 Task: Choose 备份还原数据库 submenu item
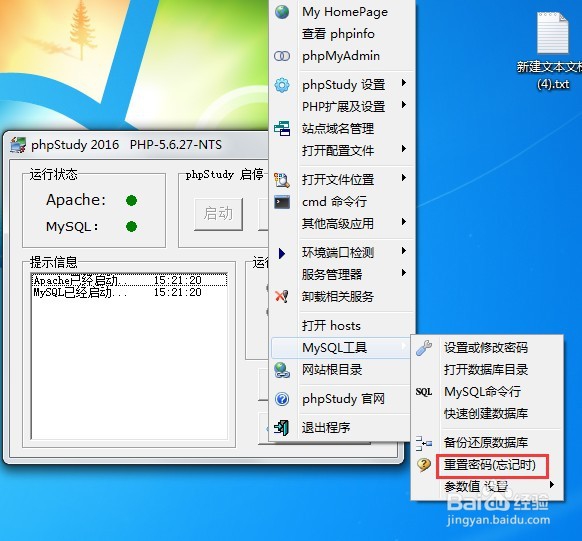coord(487,443)
